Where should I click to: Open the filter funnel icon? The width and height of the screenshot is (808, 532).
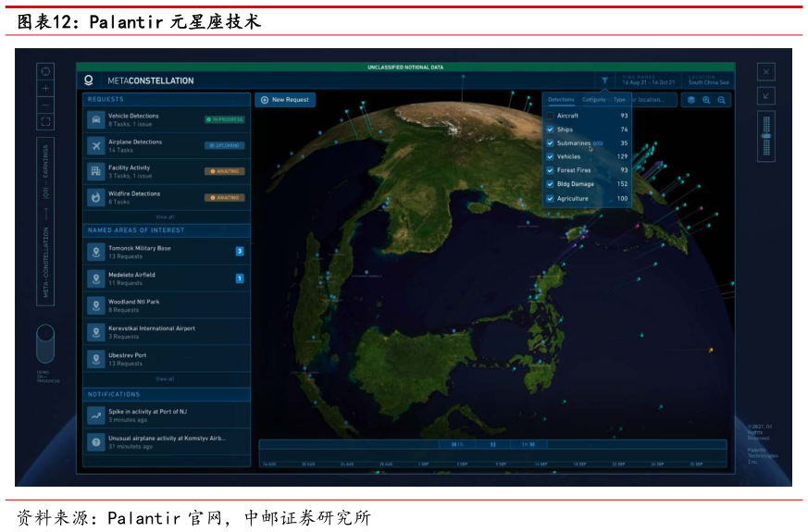[x=604, y=81]
